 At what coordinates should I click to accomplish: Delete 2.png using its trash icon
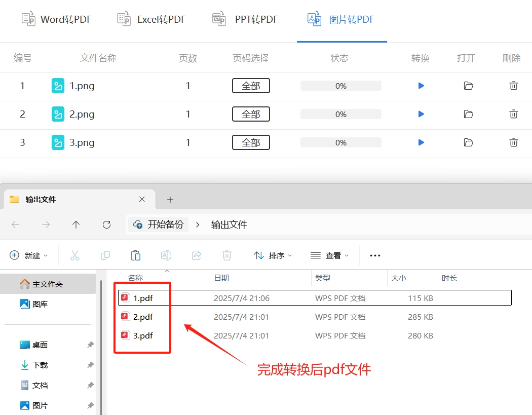[x=513, y=114]
